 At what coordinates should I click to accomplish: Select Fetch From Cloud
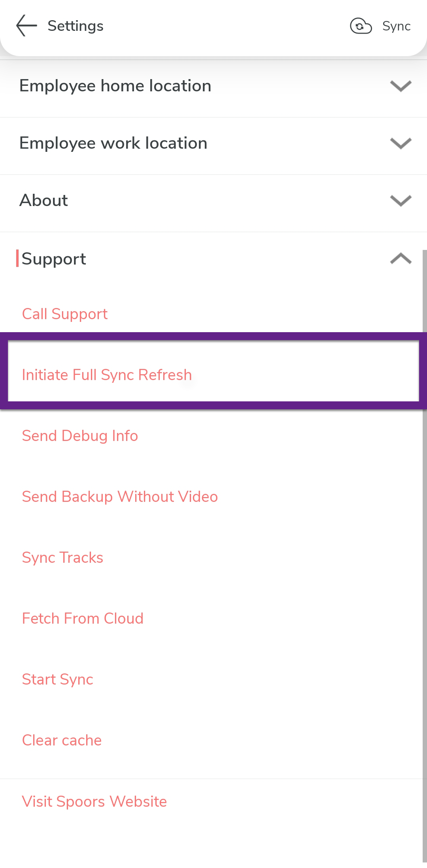[83, 618]
